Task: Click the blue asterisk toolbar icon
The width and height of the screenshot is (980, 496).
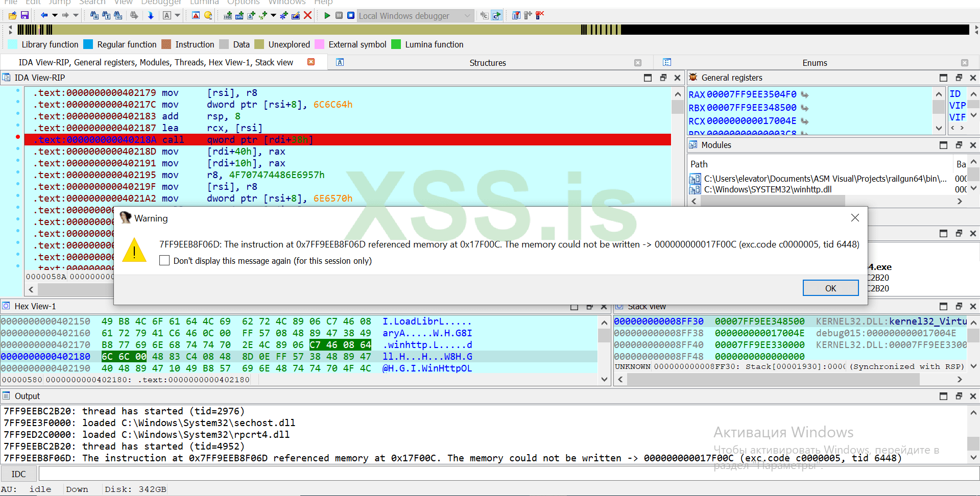Action: pos(284,16)
